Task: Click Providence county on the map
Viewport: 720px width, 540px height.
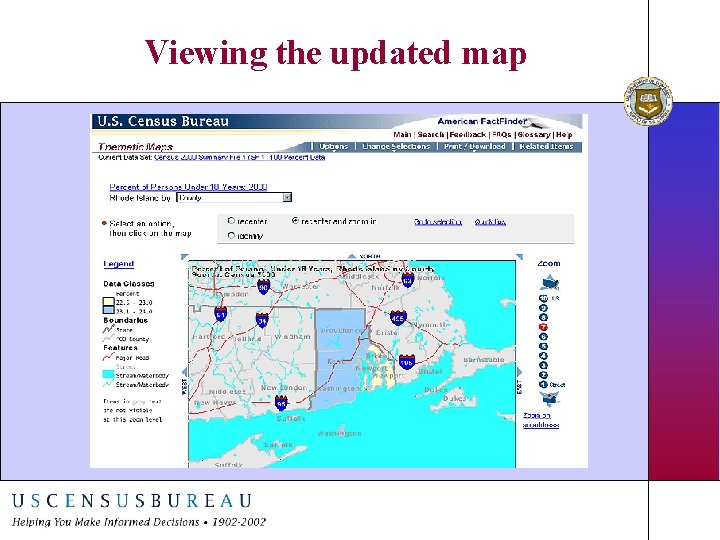Action: point(339,331)
